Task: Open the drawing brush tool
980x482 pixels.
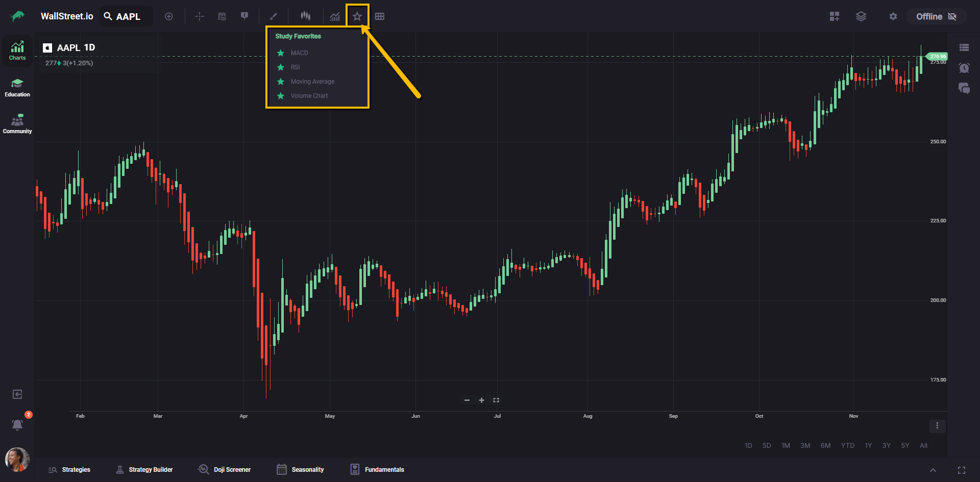Action: [x=274, y=16]
